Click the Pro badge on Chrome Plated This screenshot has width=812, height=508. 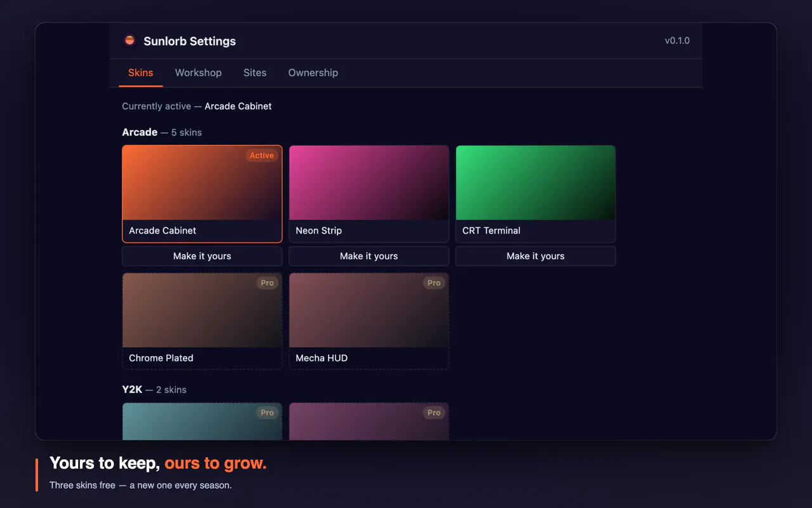point(268,283)
